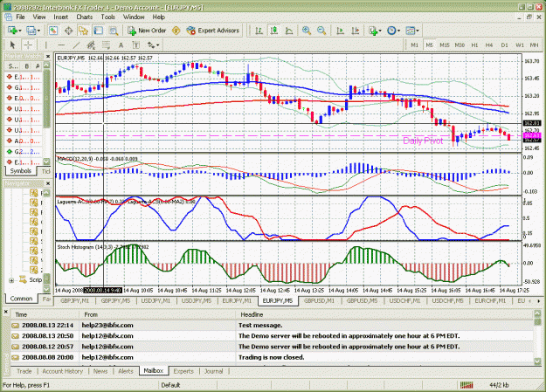Select the Crosshair tool
Screen dimensions: 546x392
pyautogui.click(x=28, y=45)
